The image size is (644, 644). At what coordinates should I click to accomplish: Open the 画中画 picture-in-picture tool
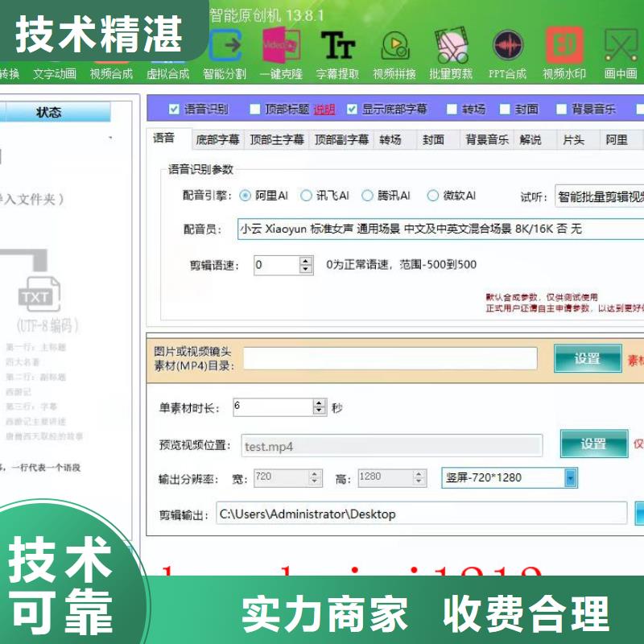[x=621, y=53]
